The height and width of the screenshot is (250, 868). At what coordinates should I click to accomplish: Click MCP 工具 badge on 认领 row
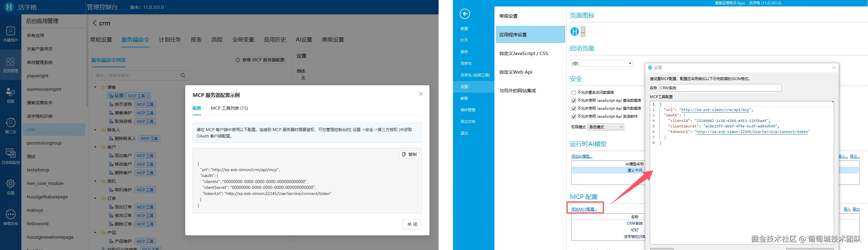point(136,96)
